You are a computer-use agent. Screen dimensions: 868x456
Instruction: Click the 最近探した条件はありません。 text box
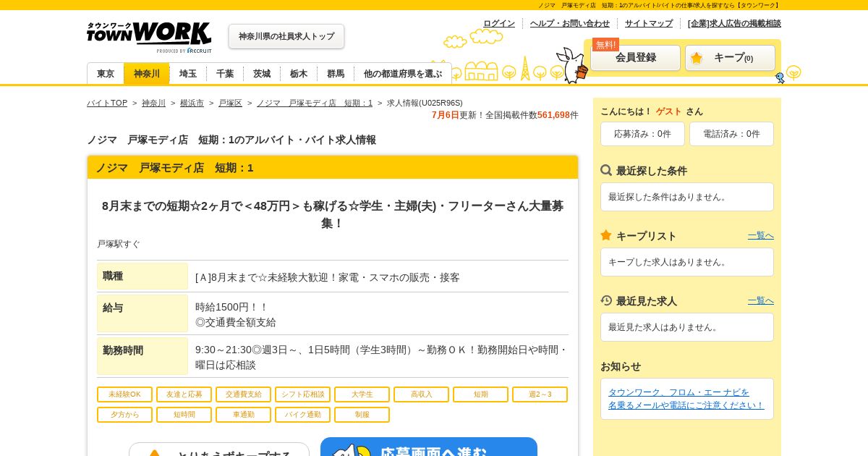tap(687, 197)
